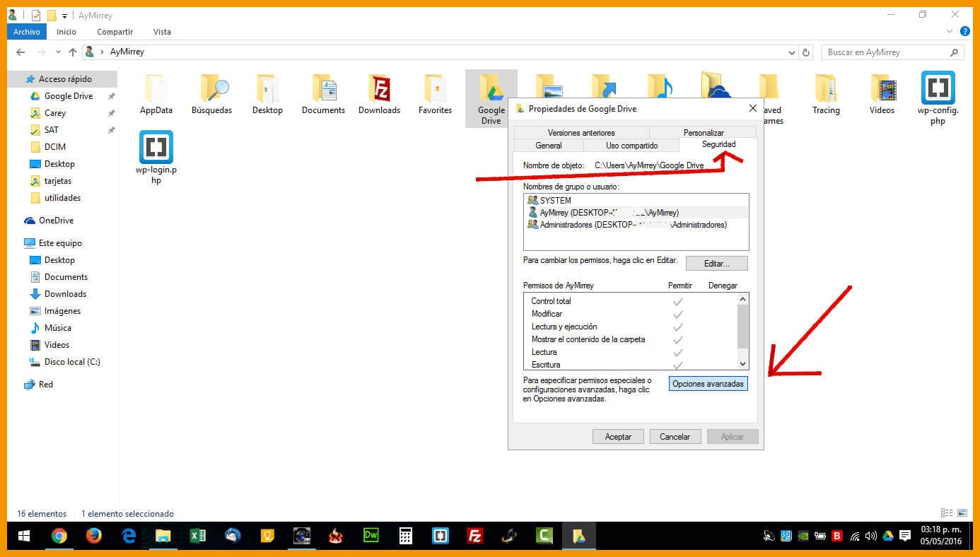980x557 pixels.
Task: Open the address bar history dropdown
Action: (x=792, y=52)
